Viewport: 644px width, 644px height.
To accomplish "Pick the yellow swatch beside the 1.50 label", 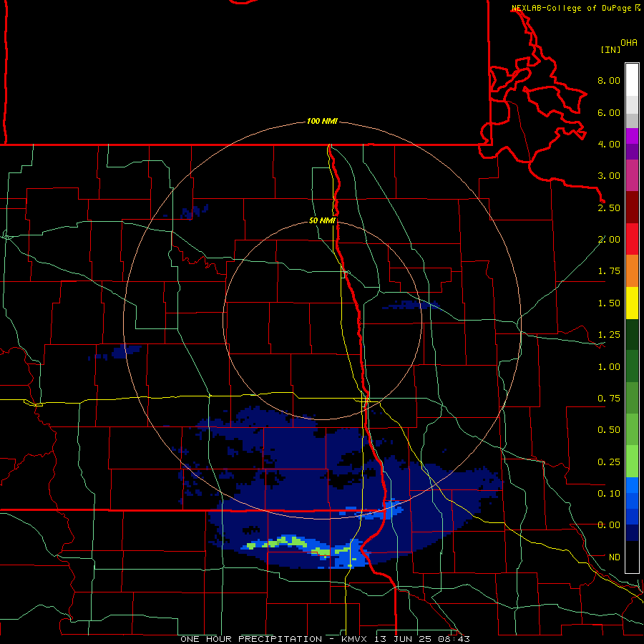I will click(632, 303).
